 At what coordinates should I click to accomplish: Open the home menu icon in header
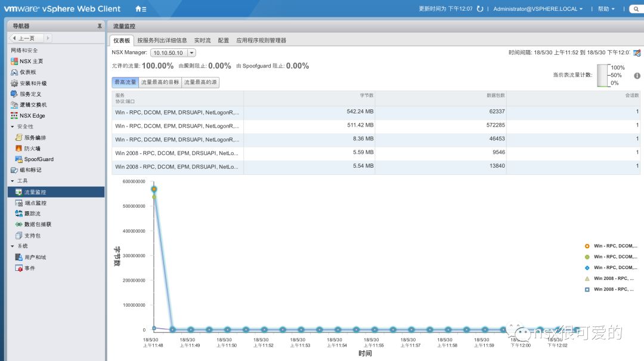[141, 8]
